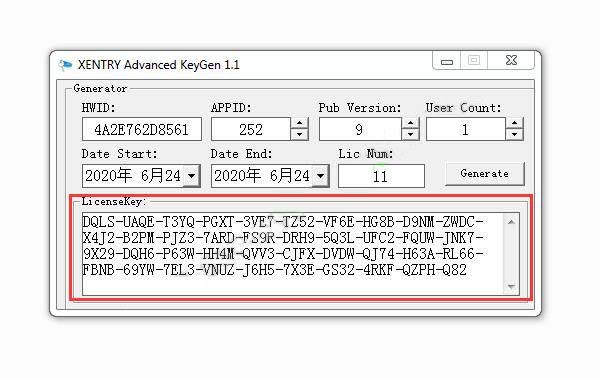Click into the LicenseKey text area
The height and width of the screenshot is (380, 600).
pos(293,254)
